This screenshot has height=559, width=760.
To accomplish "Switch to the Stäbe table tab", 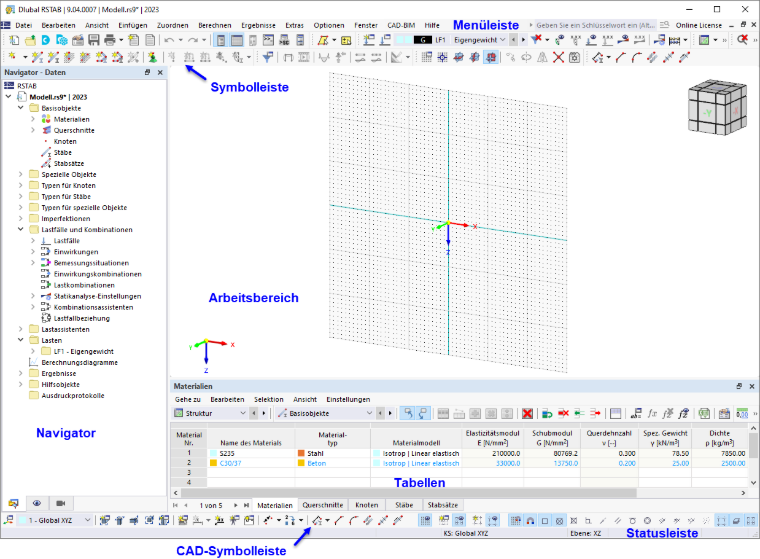I will click(x=404, y=505).
